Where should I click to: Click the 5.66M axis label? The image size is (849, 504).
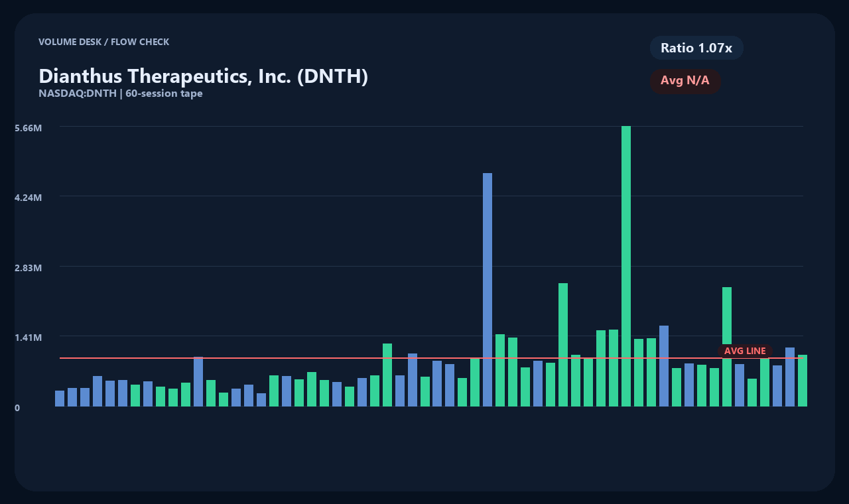(29, 127)
